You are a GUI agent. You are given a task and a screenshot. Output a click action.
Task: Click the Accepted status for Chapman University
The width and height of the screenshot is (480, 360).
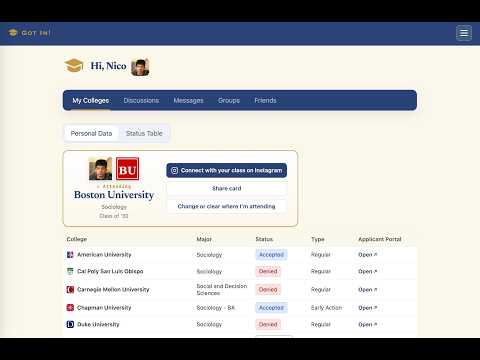point(271,307)
